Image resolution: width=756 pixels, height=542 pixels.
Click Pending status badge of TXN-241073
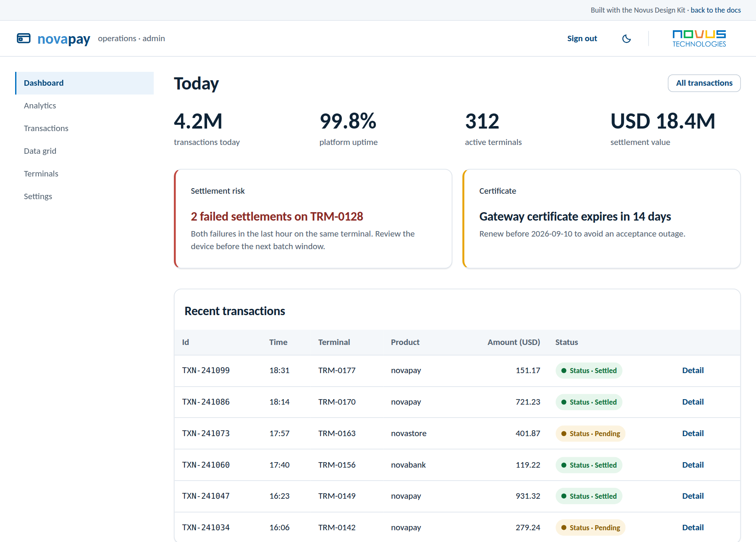pos(591,434)
